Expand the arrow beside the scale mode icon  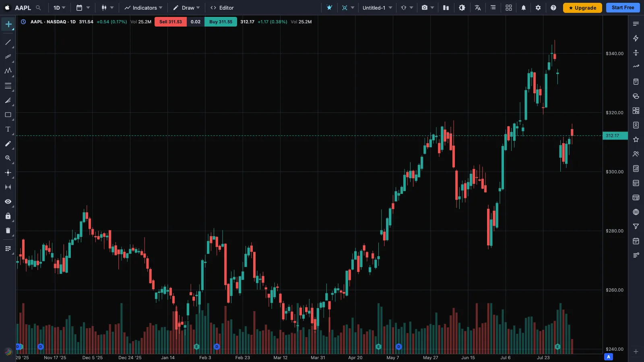tap(411, 8)
